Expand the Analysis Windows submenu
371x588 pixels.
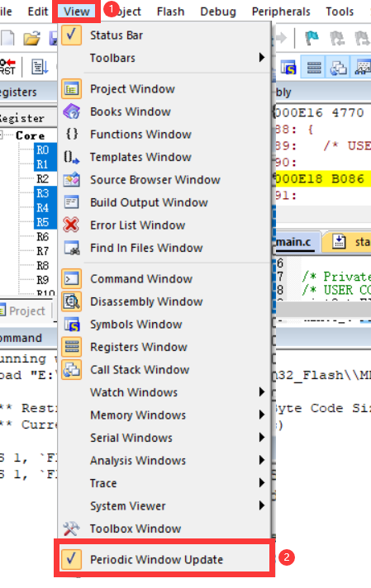pyautogui.click(x=164, y=461)
